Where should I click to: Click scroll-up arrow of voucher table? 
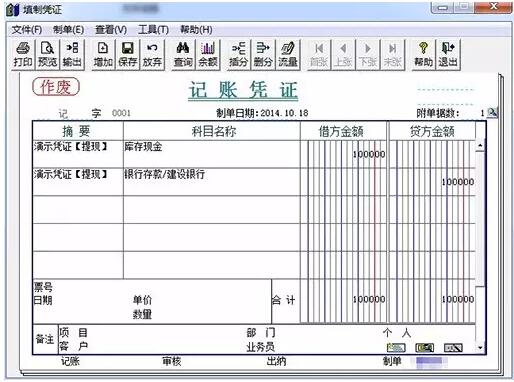click(480, 145)
